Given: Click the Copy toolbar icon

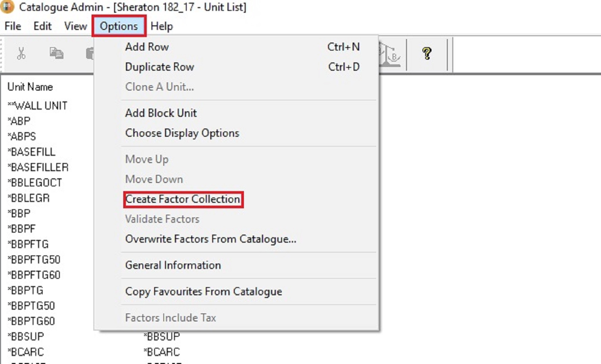Looking at the screenshot, I should (56, 53).
